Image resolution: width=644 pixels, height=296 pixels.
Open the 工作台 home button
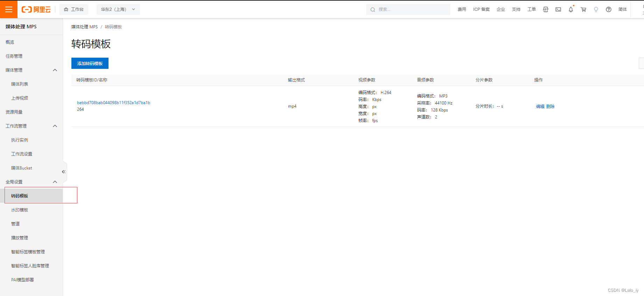pyautogui.click(x=74, y=9)
